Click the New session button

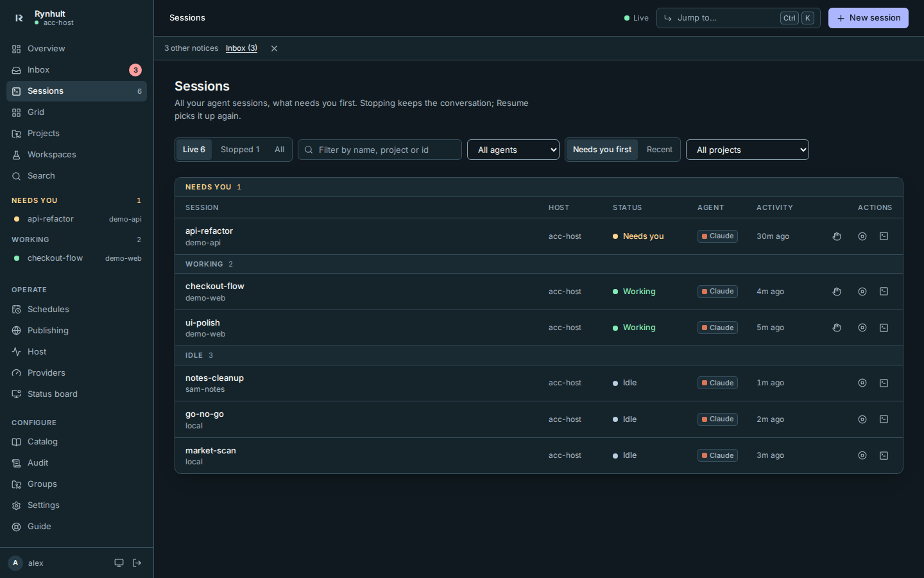point(868,18)
